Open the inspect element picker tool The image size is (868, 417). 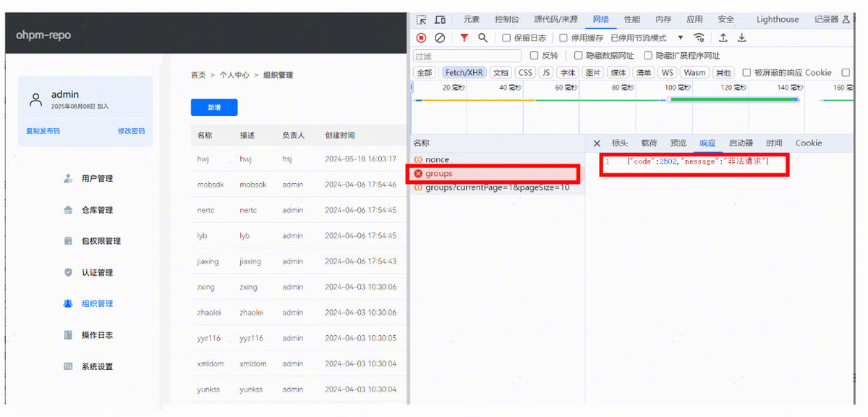421,20
